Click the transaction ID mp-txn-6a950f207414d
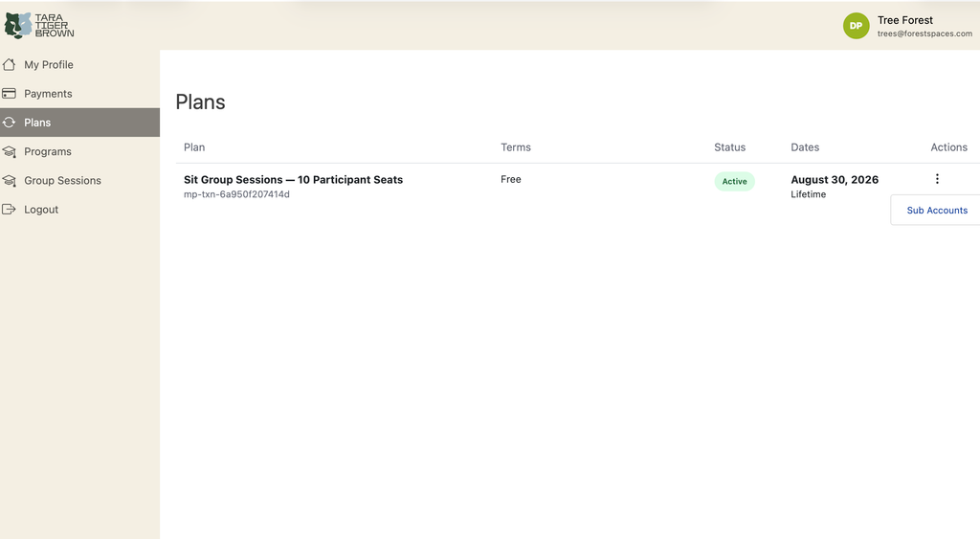Image resolution: width=980 pixels, height=539 pixels. (236, 194)
